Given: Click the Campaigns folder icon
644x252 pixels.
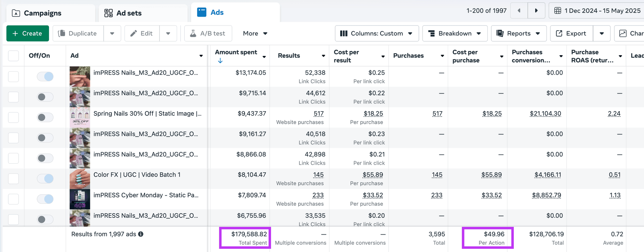Looking at the screenshot, I should pos(16,13).
